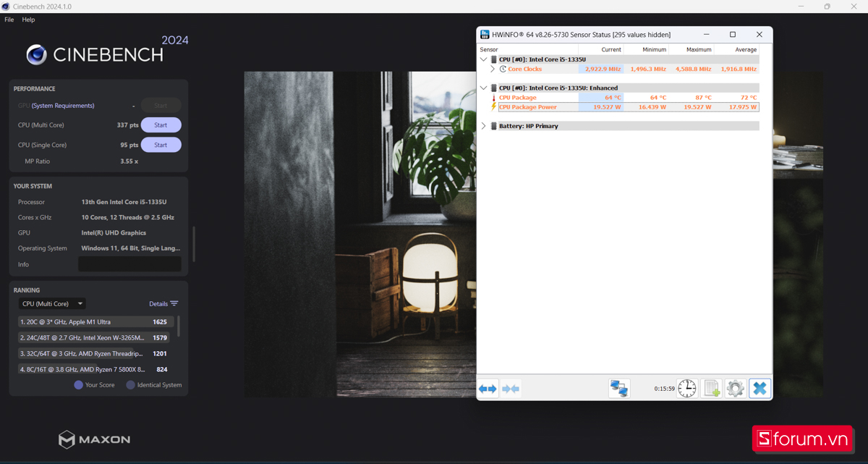Minimize the HWiNFO sensor window
Image resolution: width=868 pixels, height=464 pixels.
[x=707, y=34]
